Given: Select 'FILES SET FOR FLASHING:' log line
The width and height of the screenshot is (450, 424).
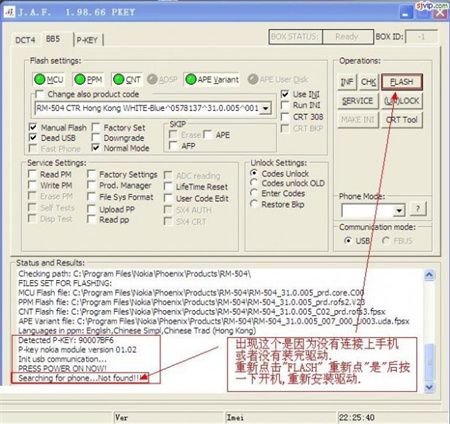Looking at the screenshot, I should [x=65, y=283].
